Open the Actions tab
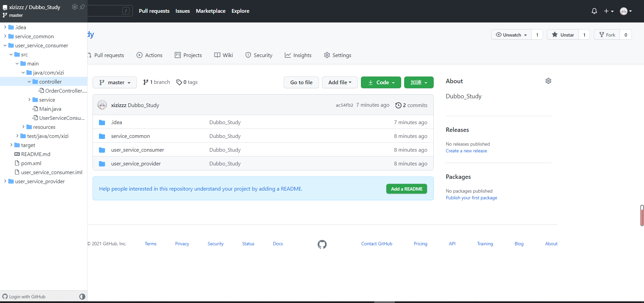 150,55
